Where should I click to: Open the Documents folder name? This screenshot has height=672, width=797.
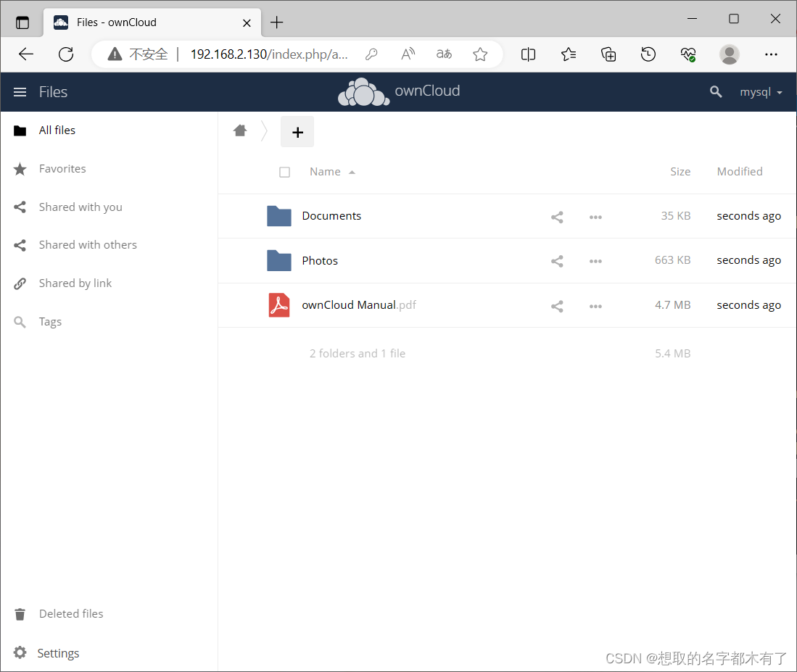[331, 216]
